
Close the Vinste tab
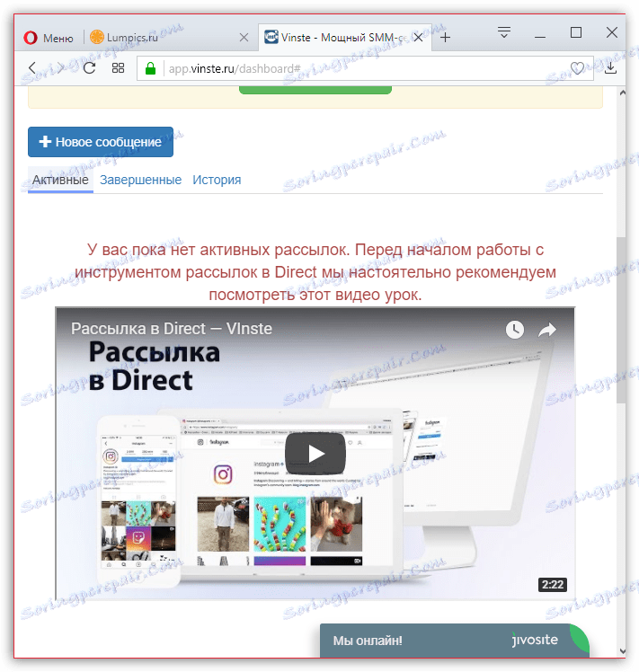point(418,38)
